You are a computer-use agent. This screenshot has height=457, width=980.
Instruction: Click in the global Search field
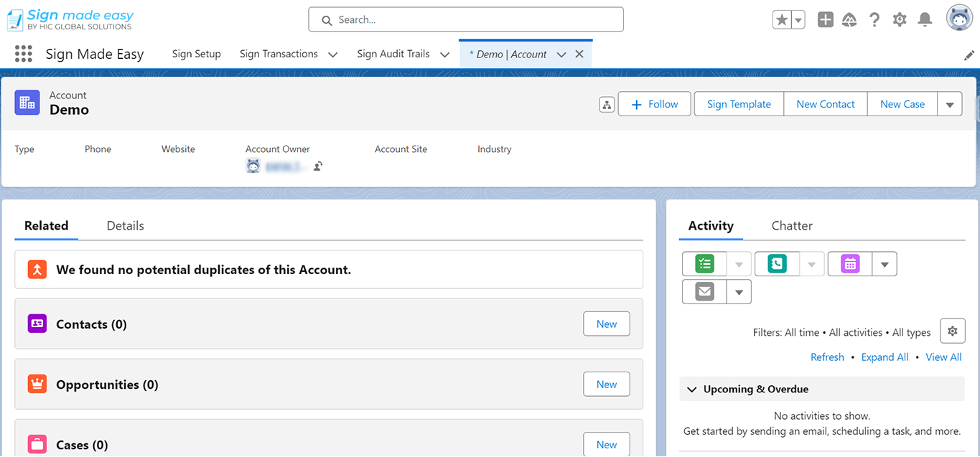tap(466, 19)
